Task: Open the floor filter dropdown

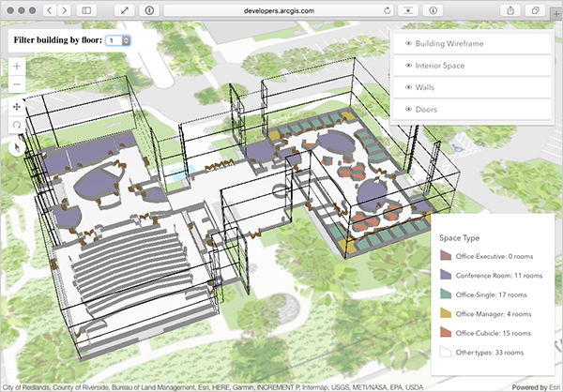Action: tap(118, 40)
